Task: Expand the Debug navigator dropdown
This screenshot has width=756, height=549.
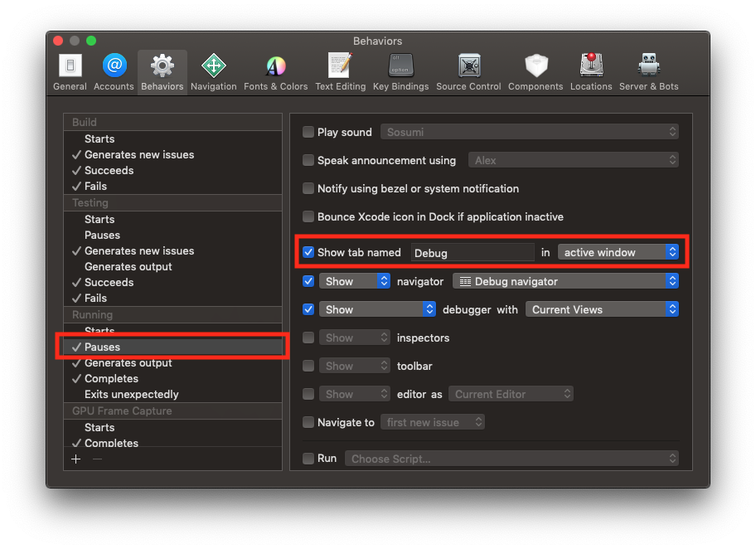Action: pyautogui.click(x=565, y=281)
